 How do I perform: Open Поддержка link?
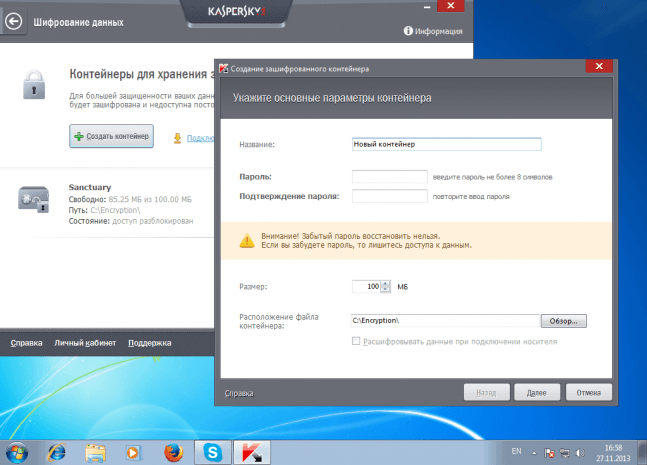pos(149,343)
